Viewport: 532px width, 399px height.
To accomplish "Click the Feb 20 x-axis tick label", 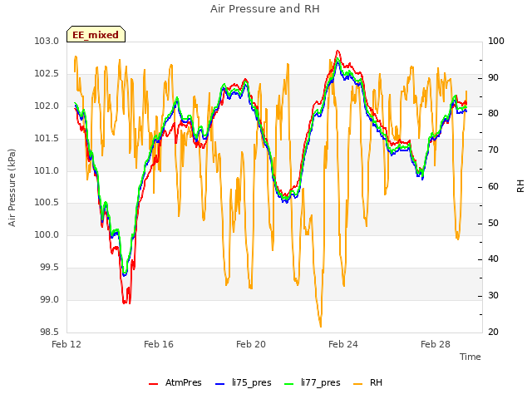I will [251, 344].
